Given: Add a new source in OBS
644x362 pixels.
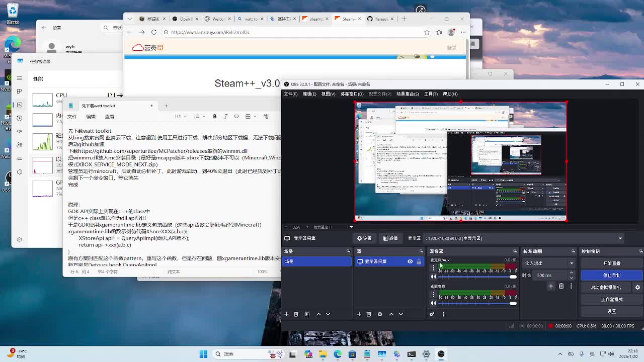Looking at the screenshot, I should (x=359, y=314).
